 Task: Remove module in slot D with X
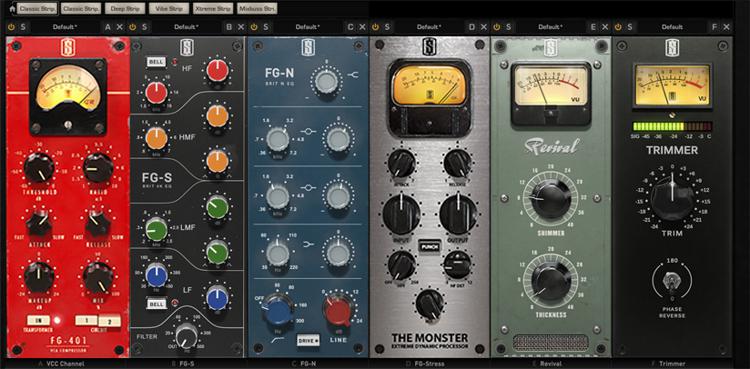coord(484,27)
